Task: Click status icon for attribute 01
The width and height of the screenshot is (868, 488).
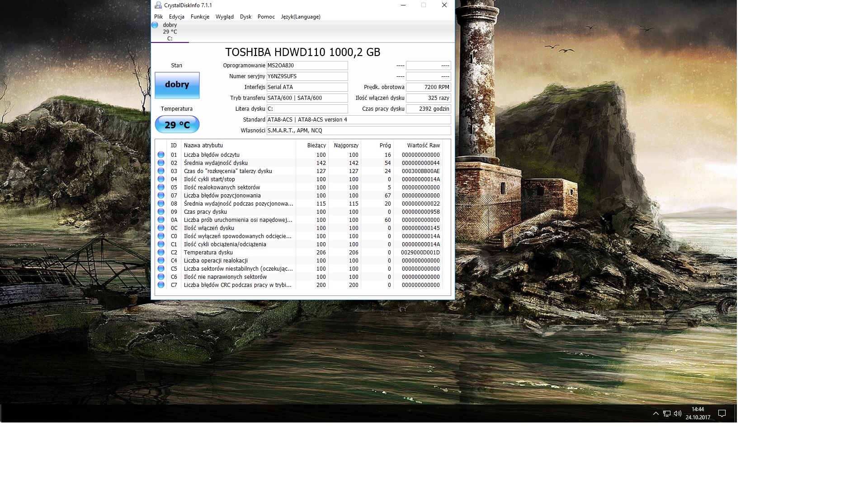Action: click(161, 155)
